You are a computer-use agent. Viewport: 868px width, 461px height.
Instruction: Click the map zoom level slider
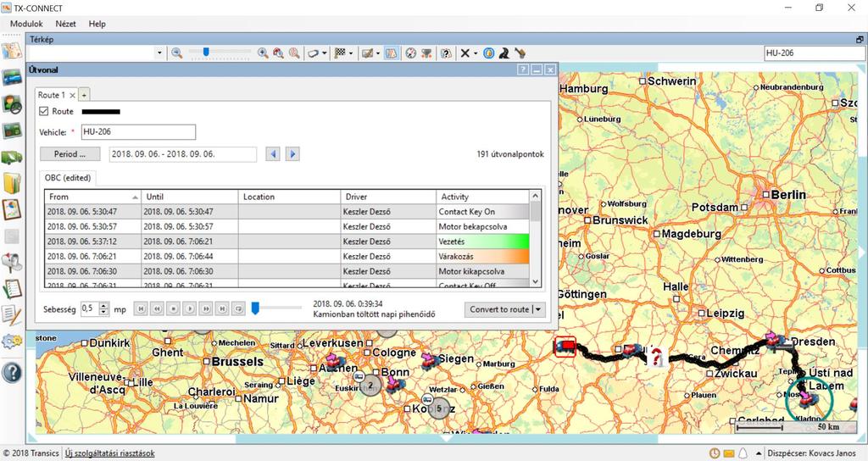pyautogui.click(x=206, y=52)
